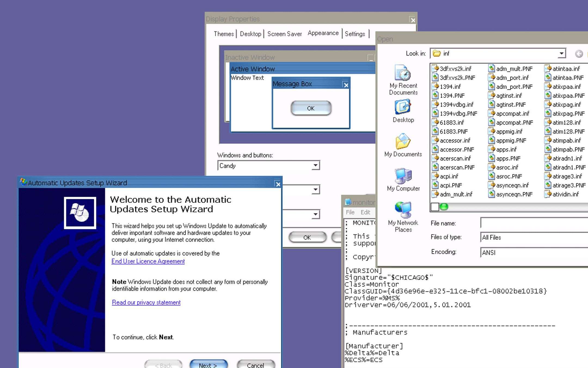Open My Computer in places bar

coord(403,180)
